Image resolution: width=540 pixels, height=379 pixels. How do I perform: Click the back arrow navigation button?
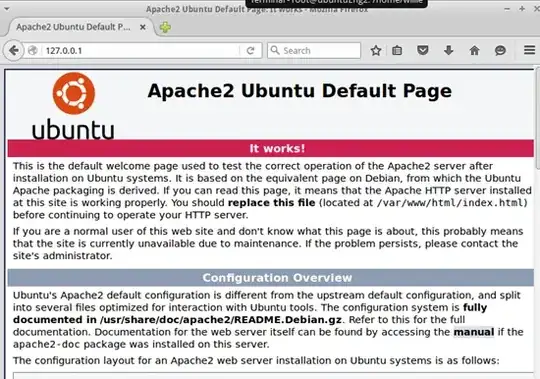[x=13, y=51]
